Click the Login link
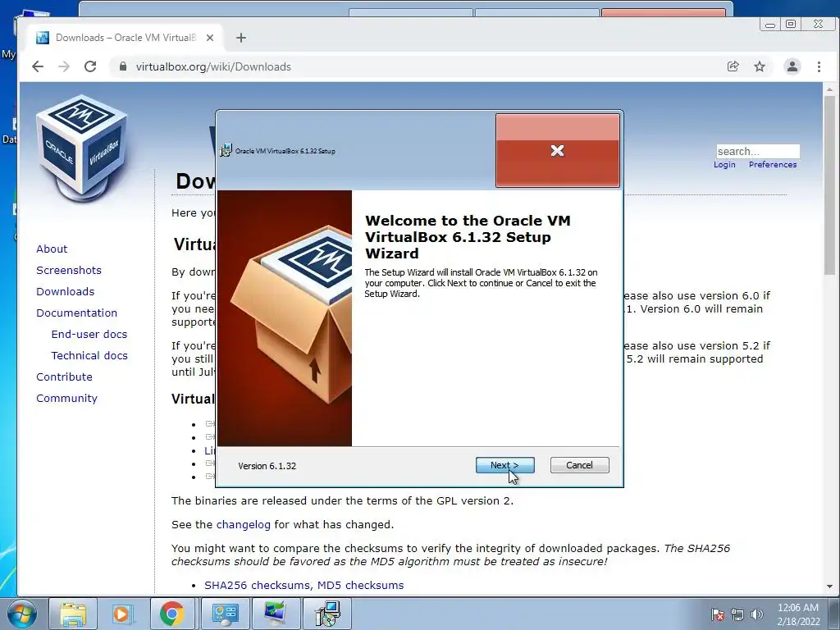Viewport: 840px width, 630px height. (x=724, y=164)
